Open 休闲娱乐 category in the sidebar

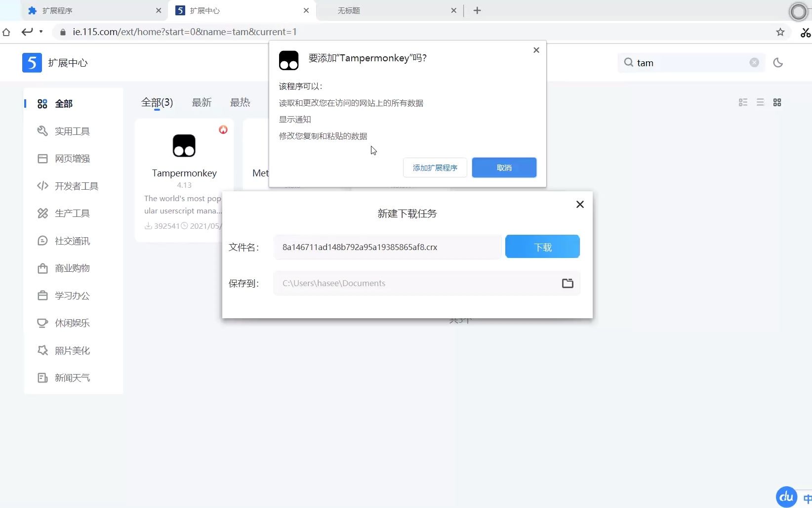coord(73,323)
